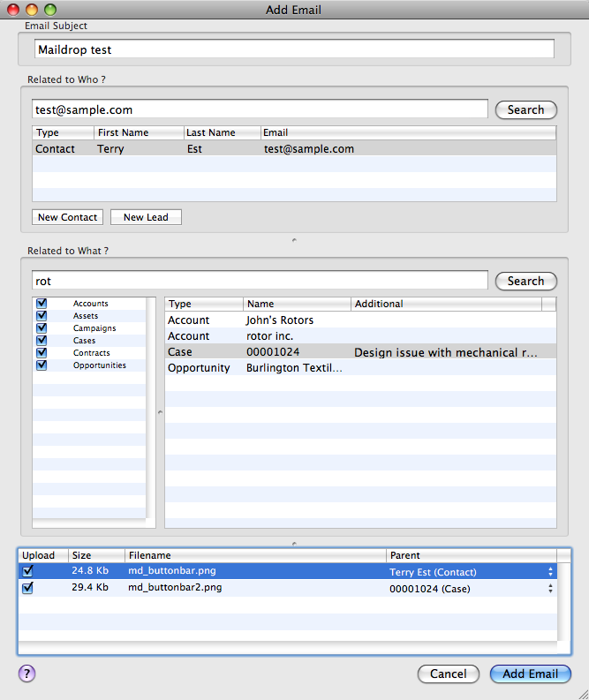Screen dimensions: 589x700
Task: Select the rotor inc. account row
Action: (360, 335)
